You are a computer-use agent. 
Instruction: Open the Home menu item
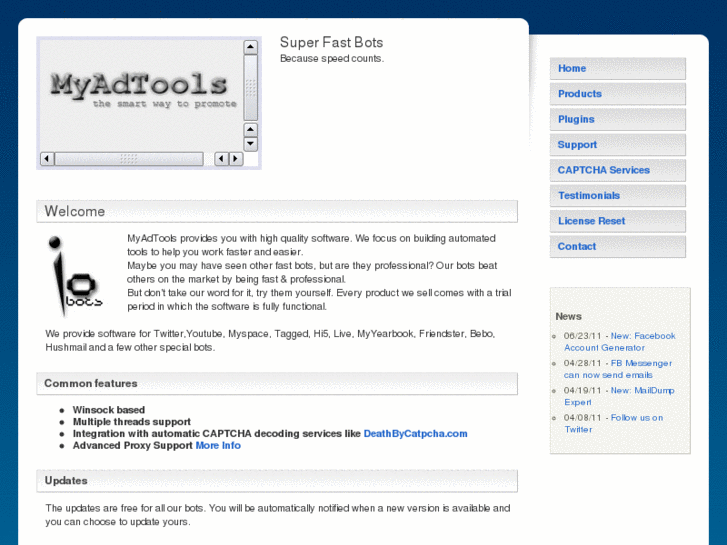pos(618,69)
